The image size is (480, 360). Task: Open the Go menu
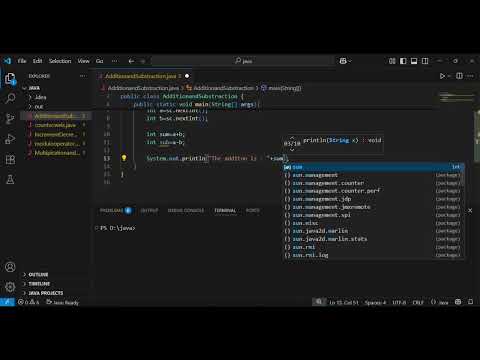[99, 61]
